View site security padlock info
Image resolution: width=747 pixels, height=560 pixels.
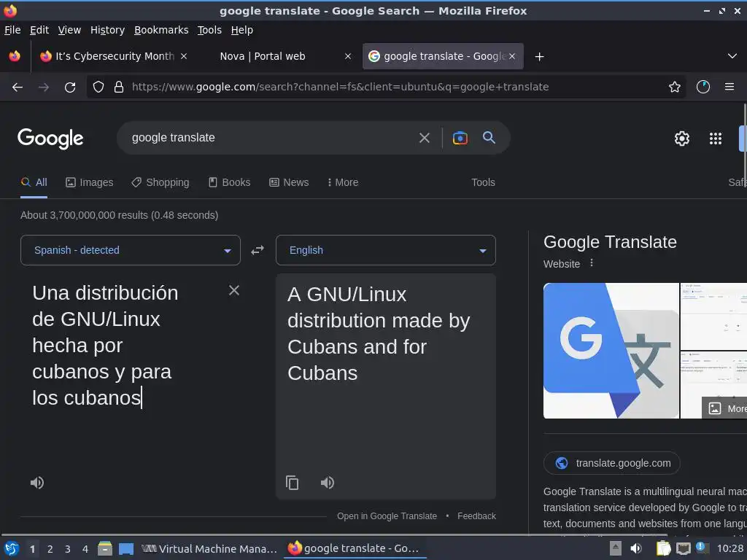[x=119, y=87]
